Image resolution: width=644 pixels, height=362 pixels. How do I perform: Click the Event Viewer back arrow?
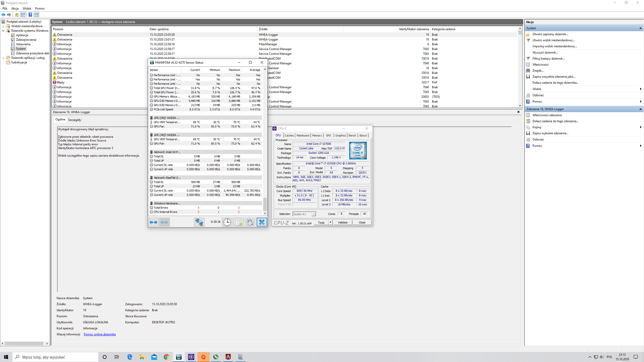3,15
